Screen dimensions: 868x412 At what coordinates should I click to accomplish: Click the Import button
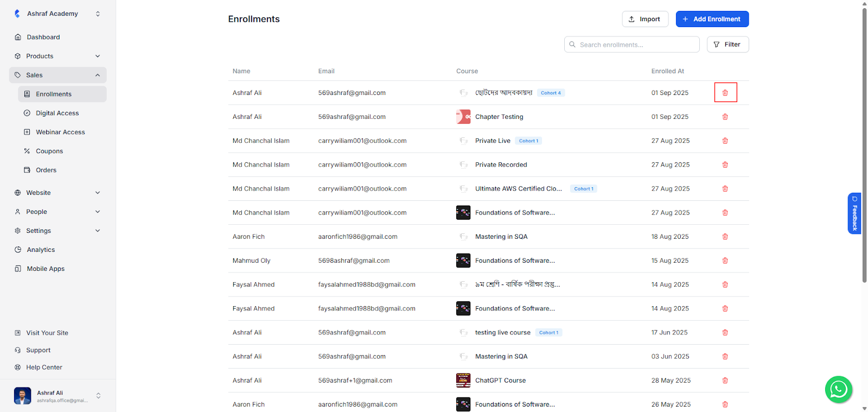(x=644, y=19)
